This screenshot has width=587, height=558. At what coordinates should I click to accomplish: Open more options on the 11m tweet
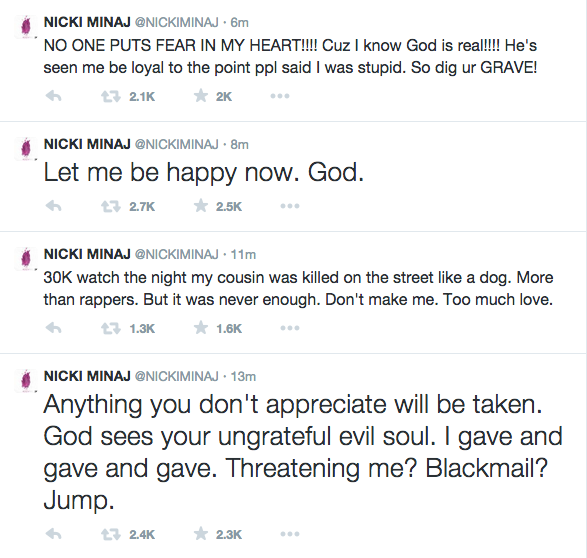coord(290,328)
